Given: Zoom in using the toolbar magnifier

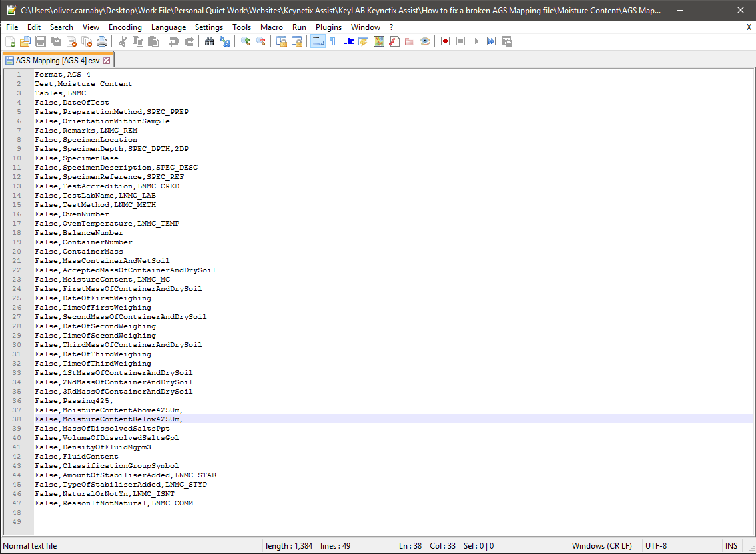Looking at the screenshot, I should 246,41.
